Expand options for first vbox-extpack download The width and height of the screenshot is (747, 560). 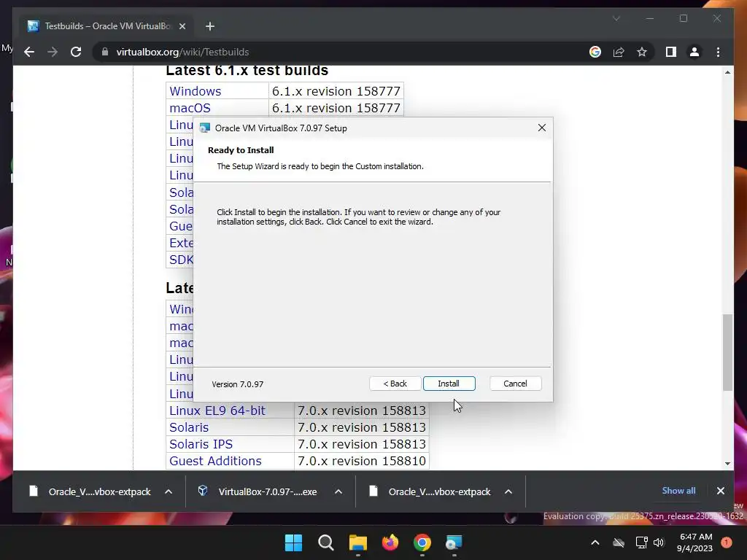click(x=169, y=491)
